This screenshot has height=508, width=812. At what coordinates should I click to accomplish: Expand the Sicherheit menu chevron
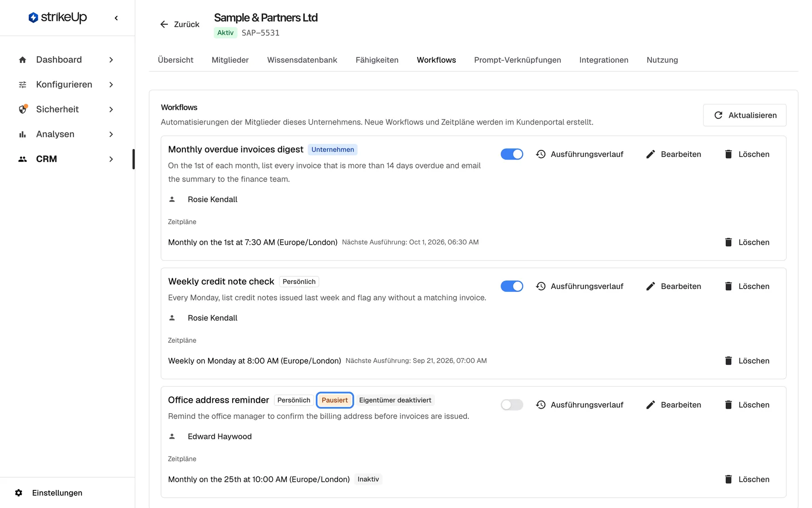[x=111, y=109]
